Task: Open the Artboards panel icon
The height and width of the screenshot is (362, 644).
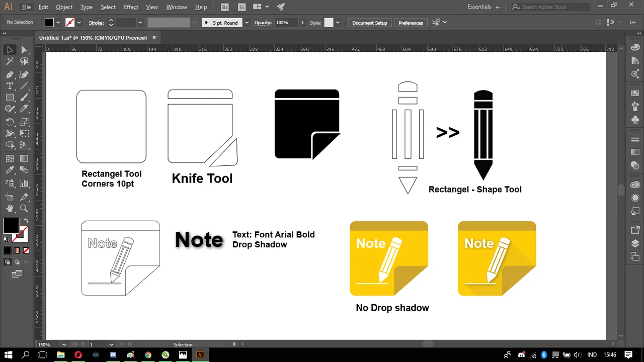Action: pyautogui.click(x=635, y=256)
